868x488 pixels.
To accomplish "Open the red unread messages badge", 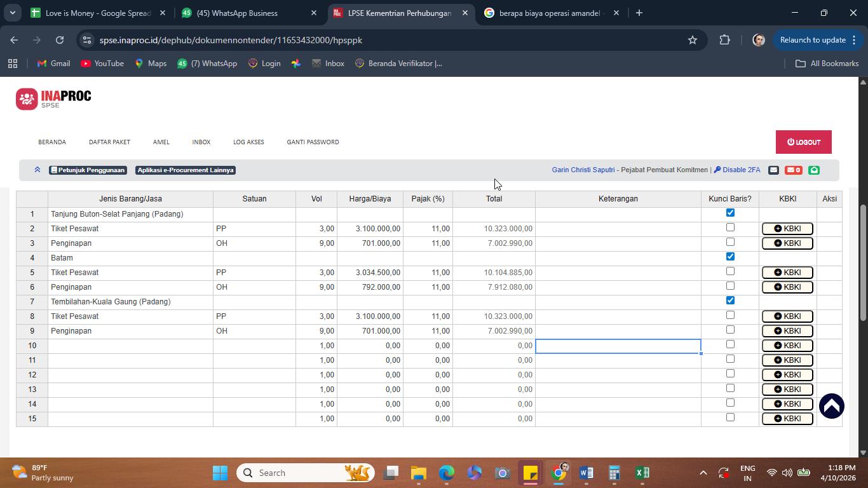I will (x=794, y=170).
